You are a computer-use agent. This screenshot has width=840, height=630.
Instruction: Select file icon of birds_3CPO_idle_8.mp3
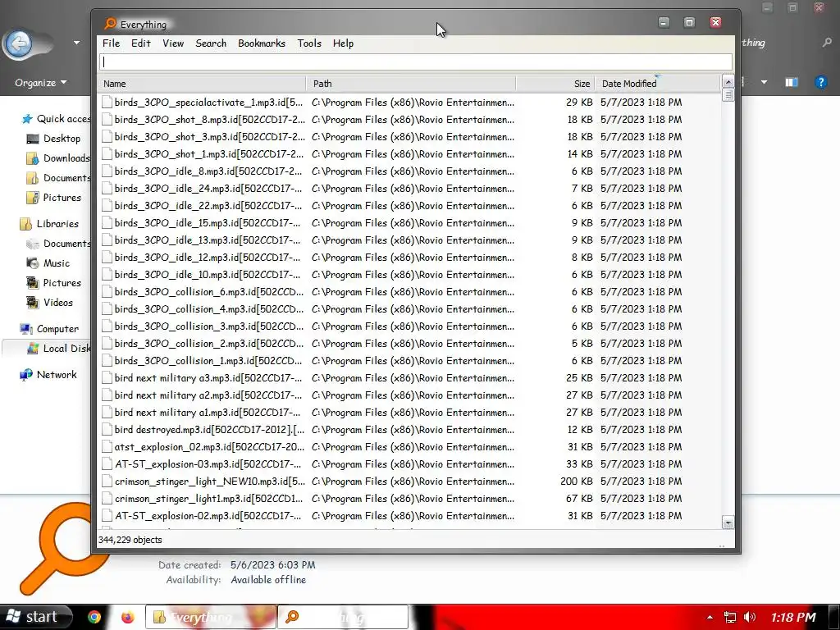click(107, 171)
